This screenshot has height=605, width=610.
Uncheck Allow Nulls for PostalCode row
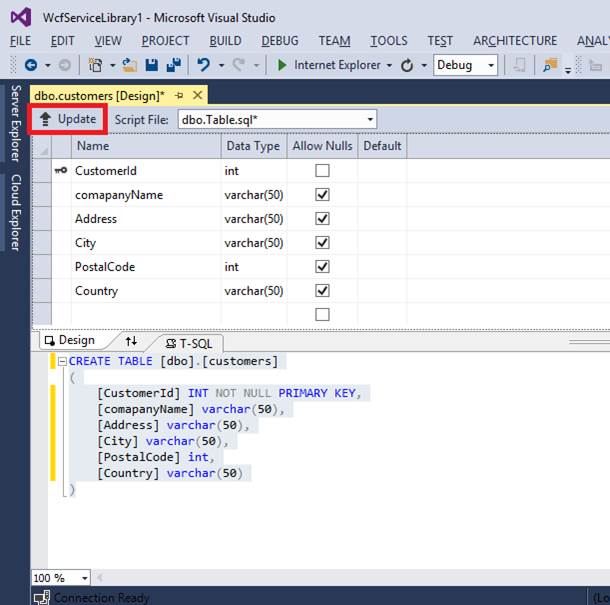tap(322, 267)
